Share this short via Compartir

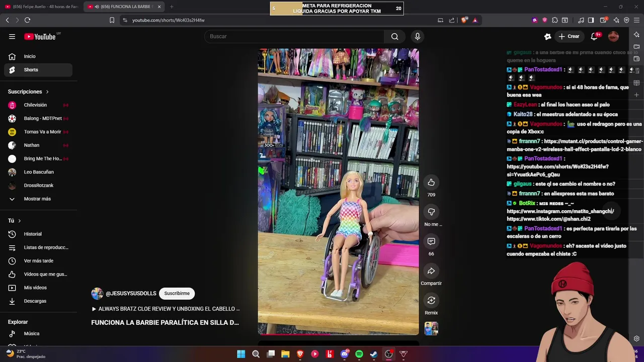click(x=431, y=271)
